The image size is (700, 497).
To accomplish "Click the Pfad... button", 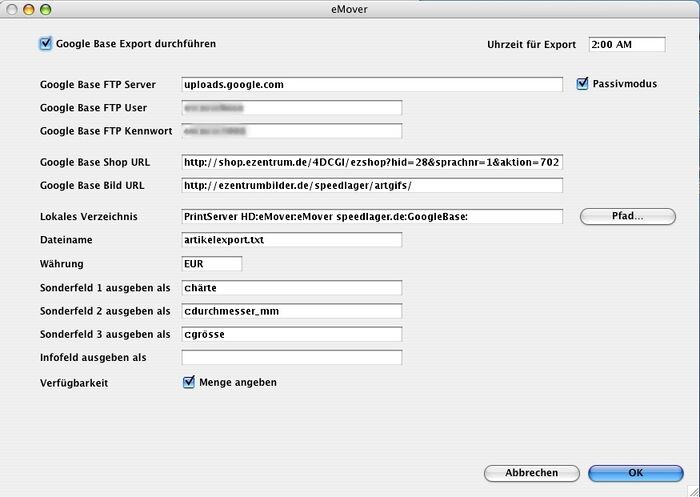I will 628,216.
